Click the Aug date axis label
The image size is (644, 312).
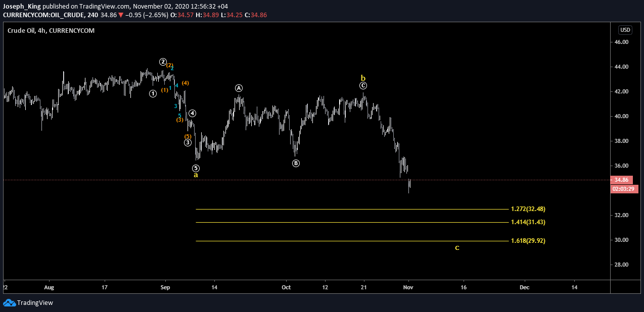tap(49, 287)
